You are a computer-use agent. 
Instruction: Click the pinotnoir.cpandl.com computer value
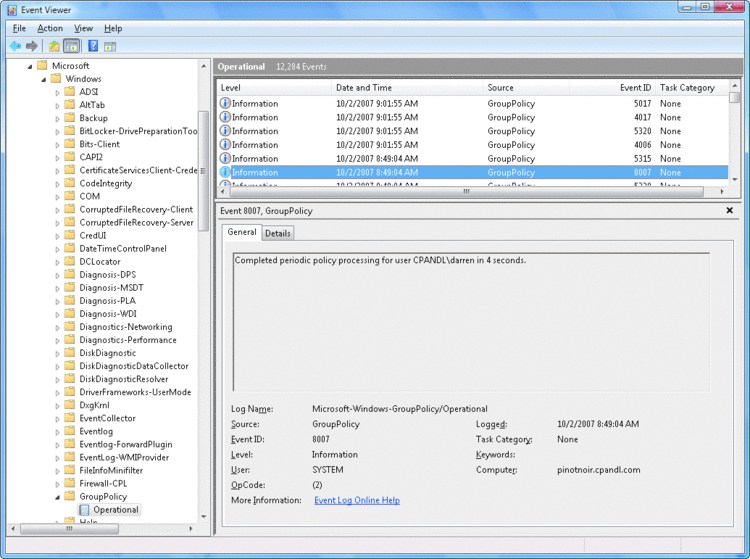(x=598, y=470)
